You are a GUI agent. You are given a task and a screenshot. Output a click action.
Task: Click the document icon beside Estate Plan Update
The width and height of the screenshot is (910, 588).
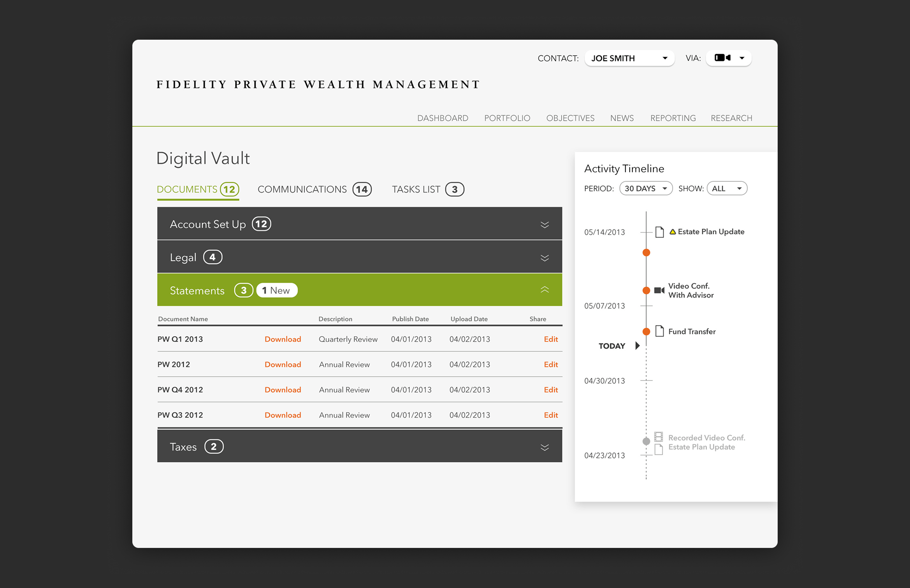(x=659, y=232)
